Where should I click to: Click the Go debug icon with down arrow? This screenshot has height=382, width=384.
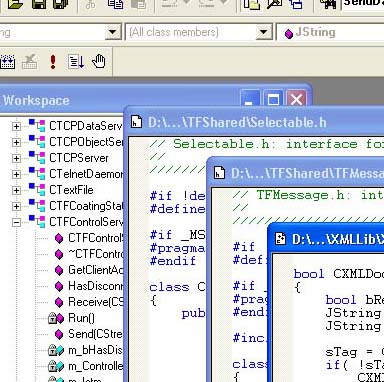coord(76,62)
